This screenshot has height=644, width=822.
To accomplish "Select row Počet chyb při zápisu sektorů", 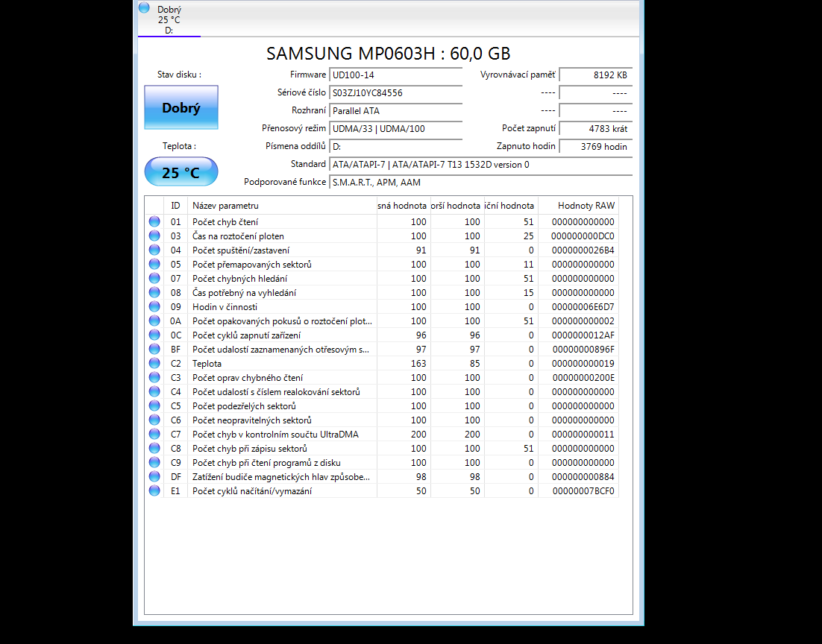I will click(x=382, y=448).
